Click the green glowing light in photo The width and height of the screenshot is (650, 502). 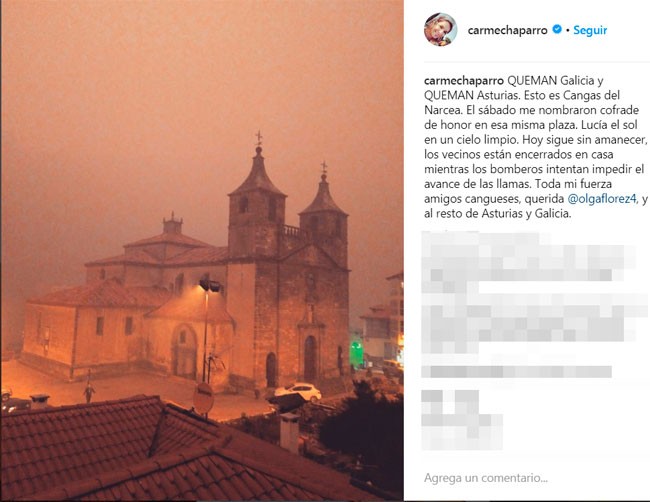pyautogui.click(x=356, y=353)
